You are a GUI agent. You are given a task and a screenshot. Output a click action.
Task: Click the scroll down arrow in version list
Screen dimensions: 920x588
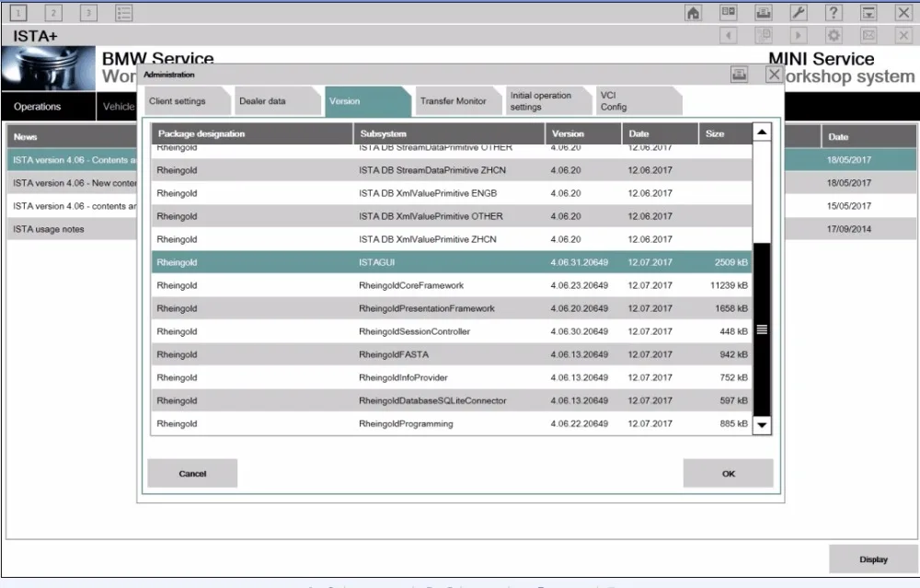coord(762,425)
